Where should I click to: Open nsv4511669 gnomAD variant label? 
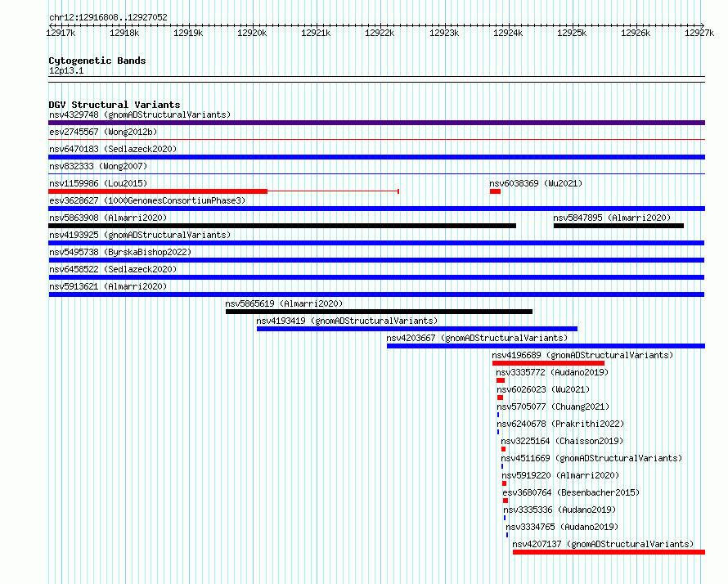click(x=591, y=458)
